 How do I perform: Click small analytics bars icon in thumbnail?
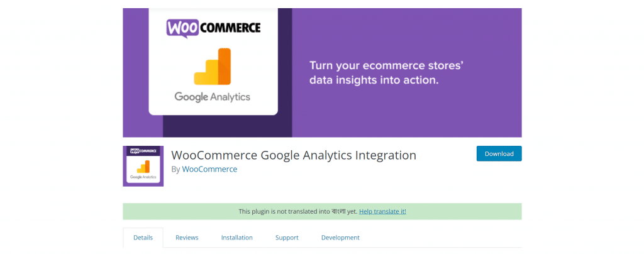point(143,166)
